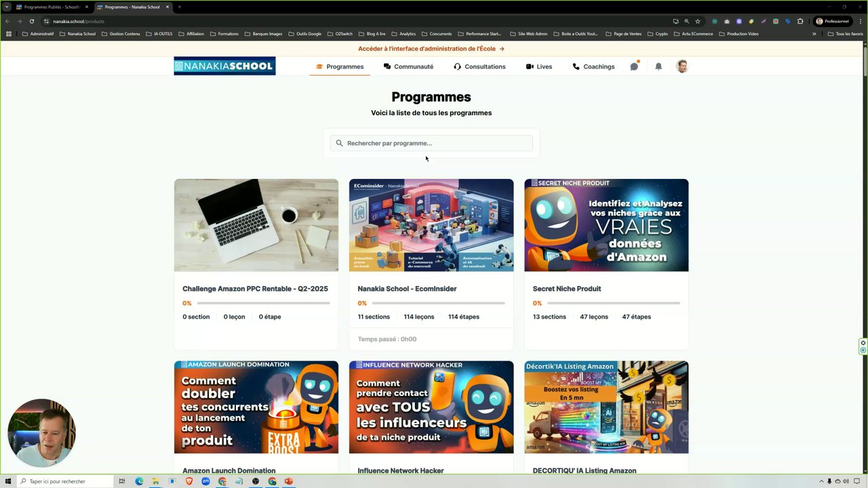Image resolution: width=868 pixels, height=488 pixels.
Task: Click the microphone icon in the system tray
Action: pos(829,481)
